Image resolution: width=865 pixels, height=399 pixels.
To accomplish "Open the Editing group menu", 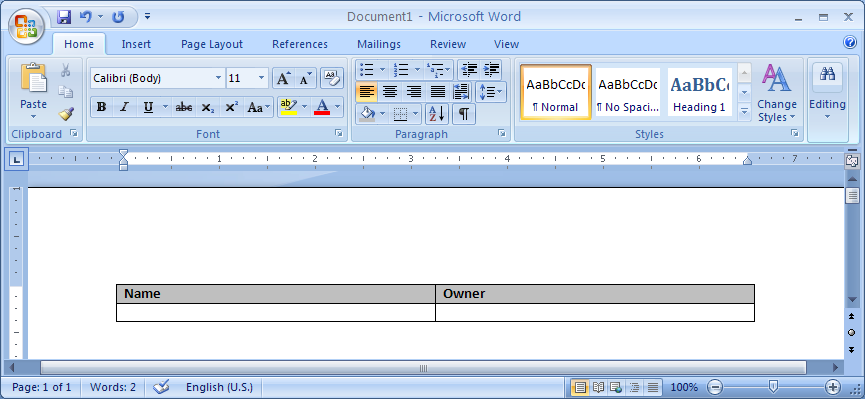I will pyautogui.click(x=827, y=93).
